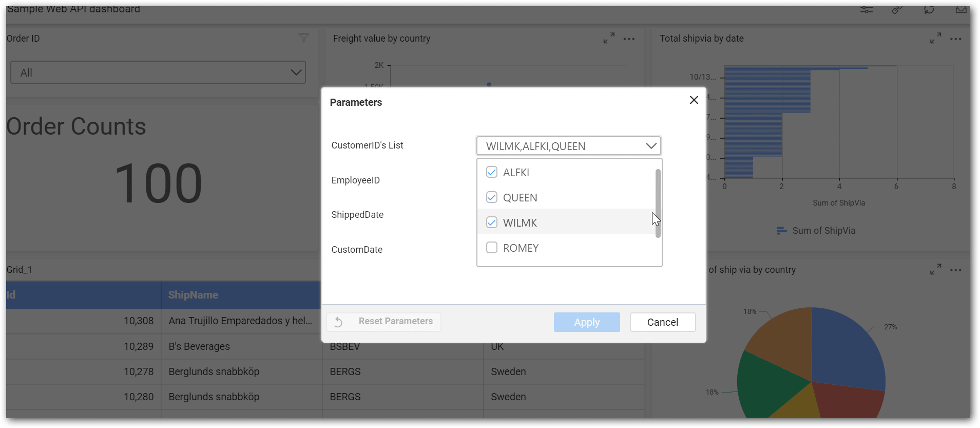Uncheck the ALFKI checkbox
980x428 pixels.
tap(492, 172)
